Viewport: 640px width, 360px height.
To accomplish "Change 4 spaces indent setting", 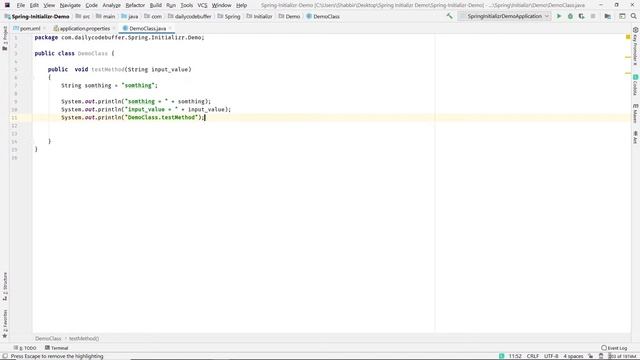I will click(573, 356).
